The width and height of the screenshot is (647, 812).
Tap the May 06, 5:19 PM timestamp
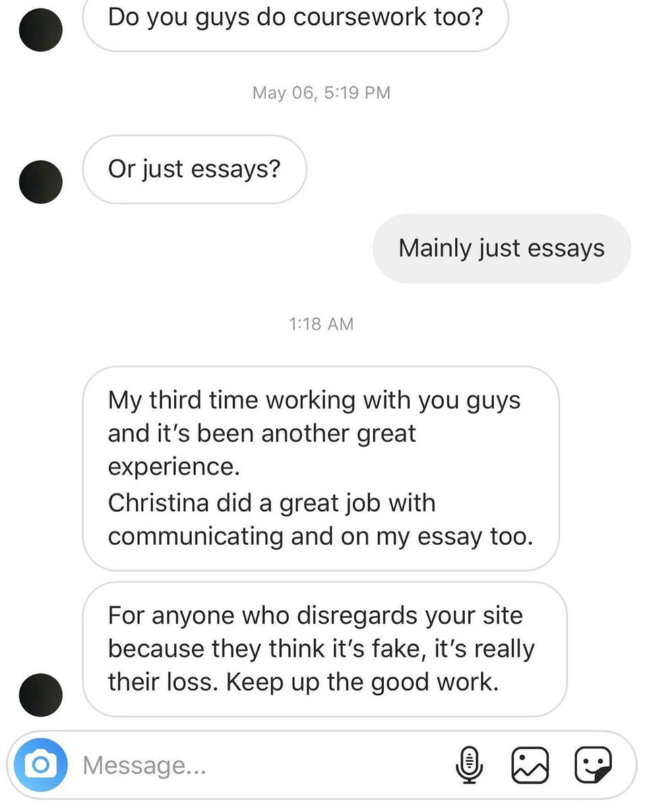tap(321, 92)
